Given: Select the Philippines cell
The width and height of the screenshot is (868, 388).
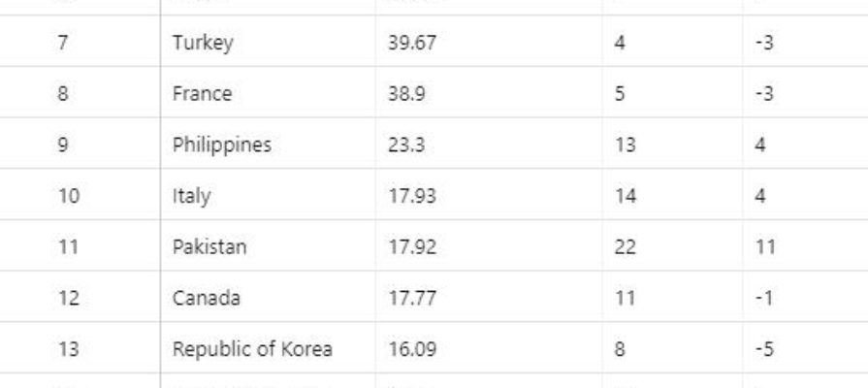Looking at the screenshot, I should click(x=268, y=144).
